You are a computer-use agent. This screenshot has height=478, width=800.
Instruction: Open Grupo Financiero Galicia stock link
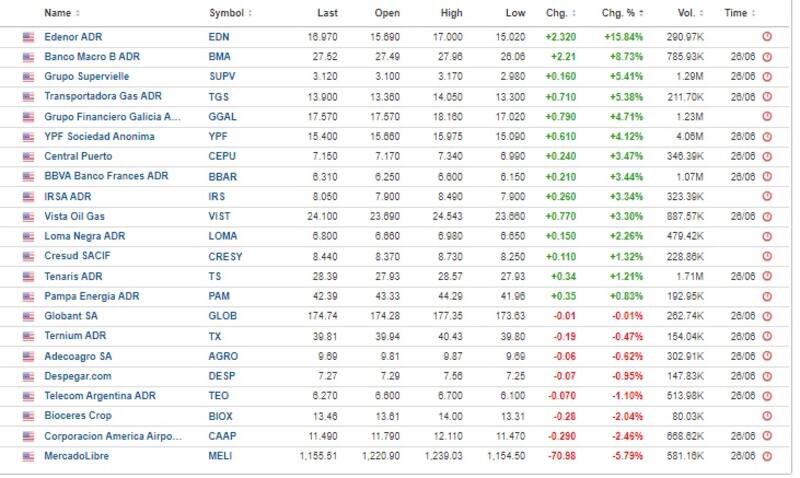pyautogui.click(x=113, y=116)
